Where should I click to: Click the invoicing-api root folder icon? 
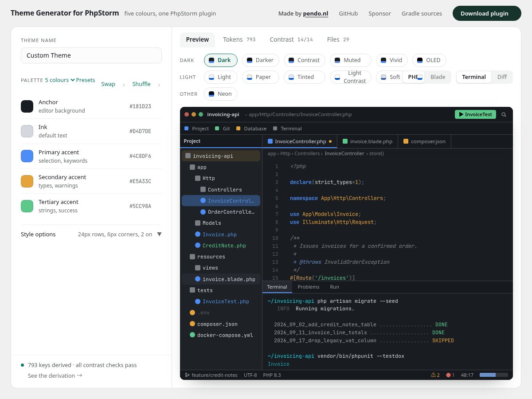pyautogui.click(x=188, y=156)
